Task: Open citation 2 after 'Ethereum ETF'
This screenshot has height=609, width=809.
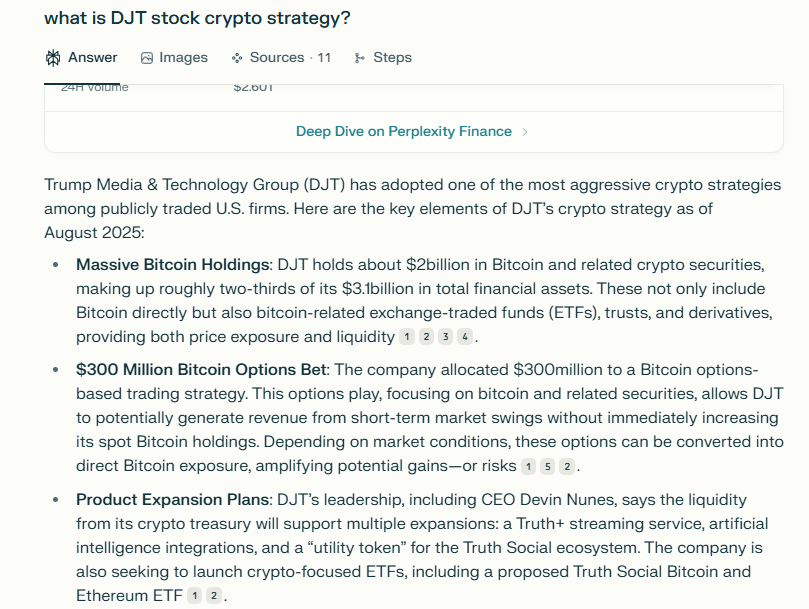Action: 214,596
